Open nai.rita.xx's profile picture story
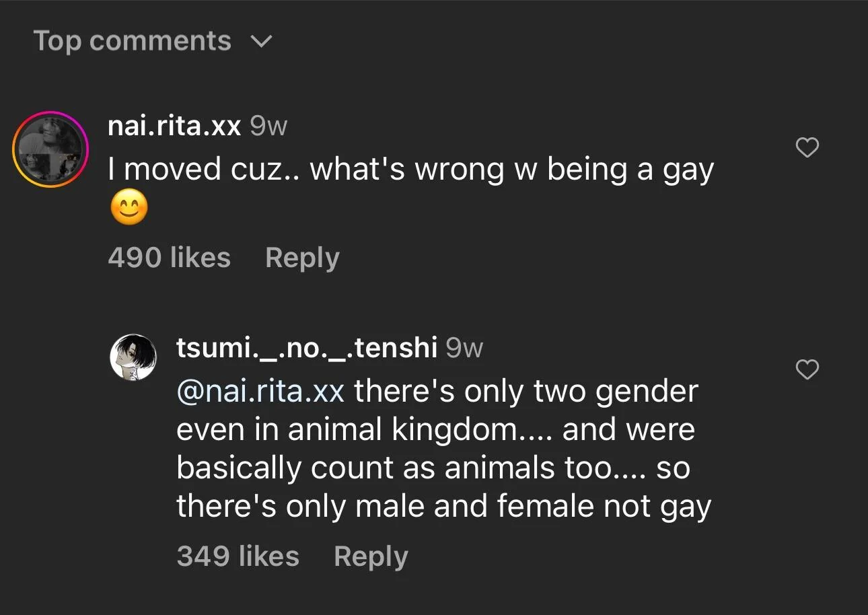Viewport: 868px width, 615px height. coord(51,148)
